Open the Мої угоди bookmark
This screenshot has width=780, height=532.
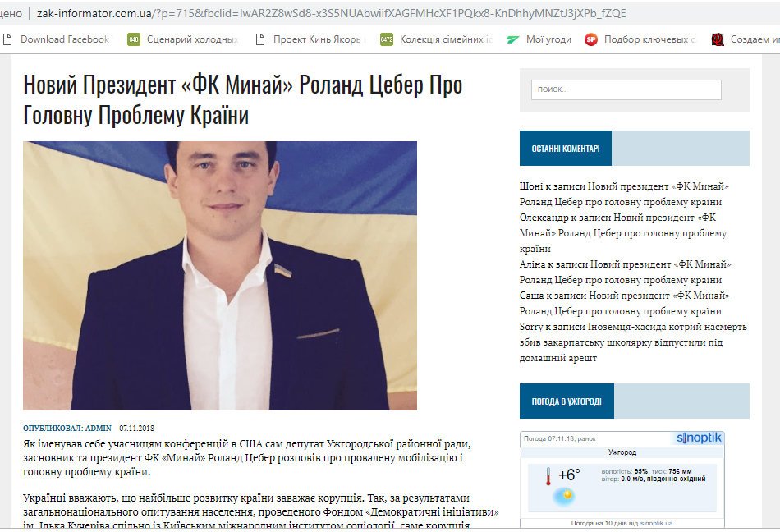(x=539, y=39)
